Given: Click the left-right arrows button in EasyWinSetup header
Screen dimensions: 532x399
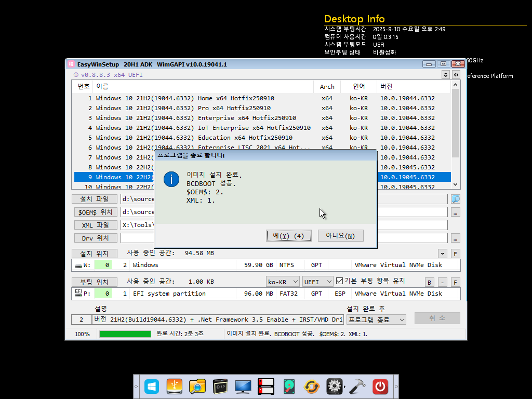Looking at the screenshot, I should pos(456,75).
